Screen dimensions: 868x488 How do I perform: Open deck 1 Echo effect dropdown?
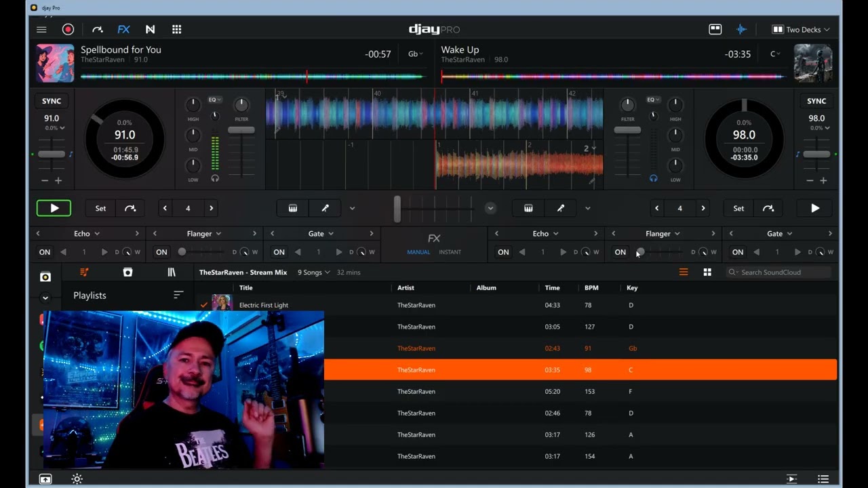pyautogui.click(x=87, y=233)
